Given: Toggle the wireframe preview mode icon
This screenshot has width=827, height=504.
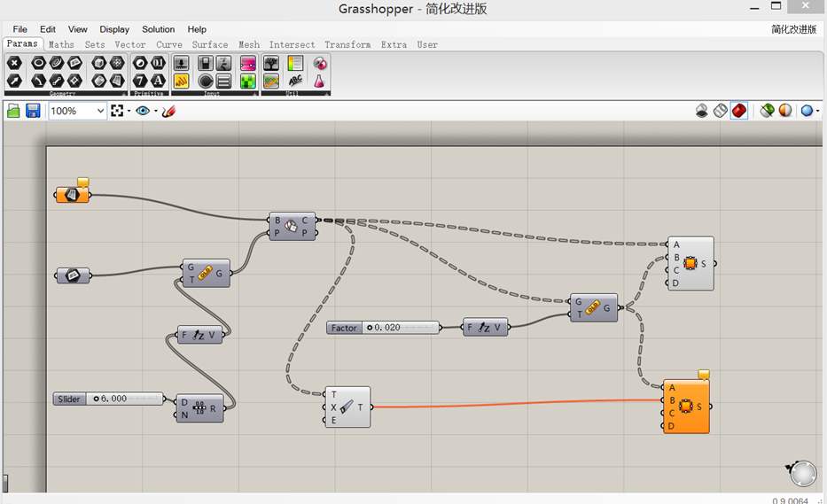Looking at the screenshot, I should pyautogui.click(x=720, y=111).
